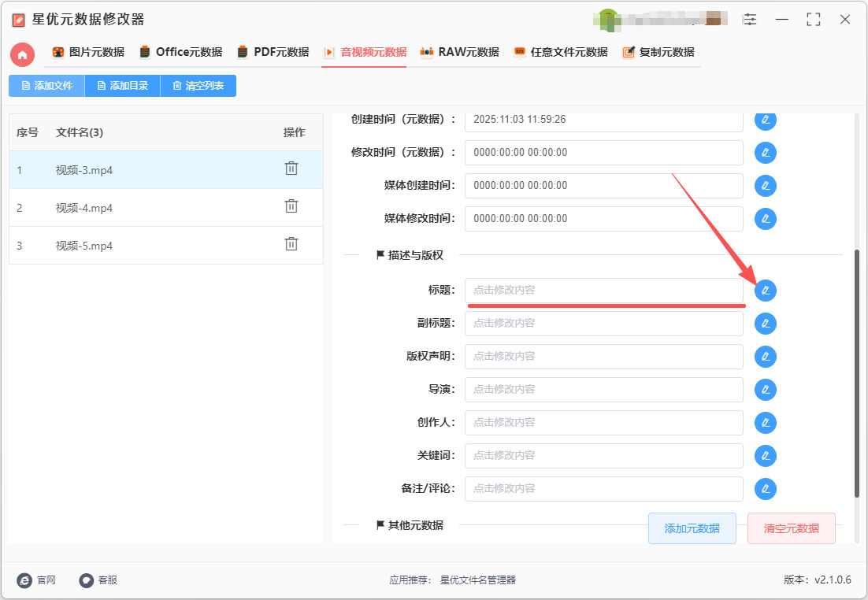
Task: Delete 视频-4.mp4 with its trash icon
Action: tap(291, 206)
